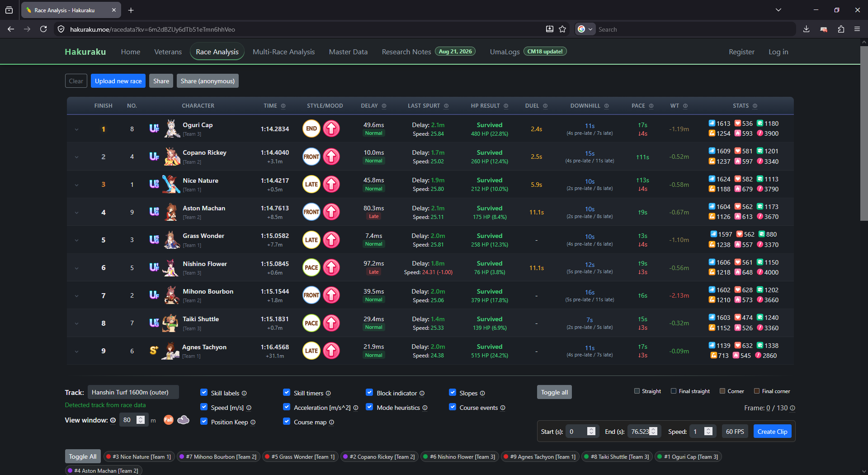Click the Share (anonymous) button

208,81
